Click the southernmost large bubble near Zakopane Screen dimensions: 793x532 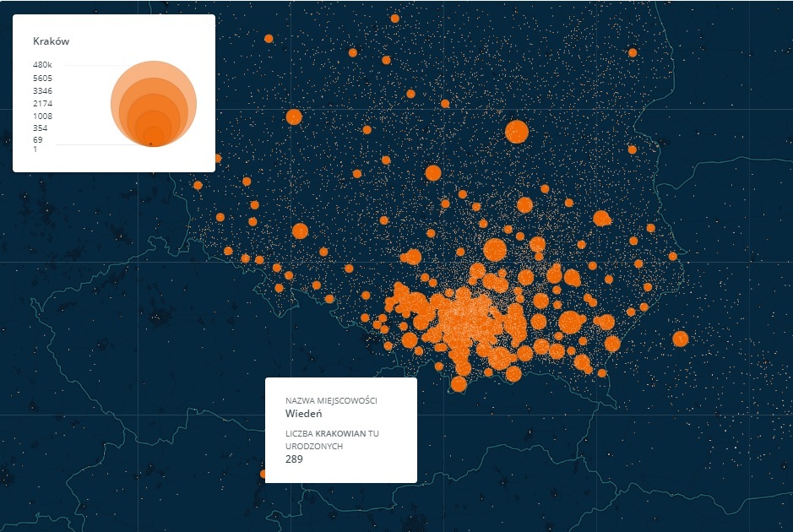[459, 384]
